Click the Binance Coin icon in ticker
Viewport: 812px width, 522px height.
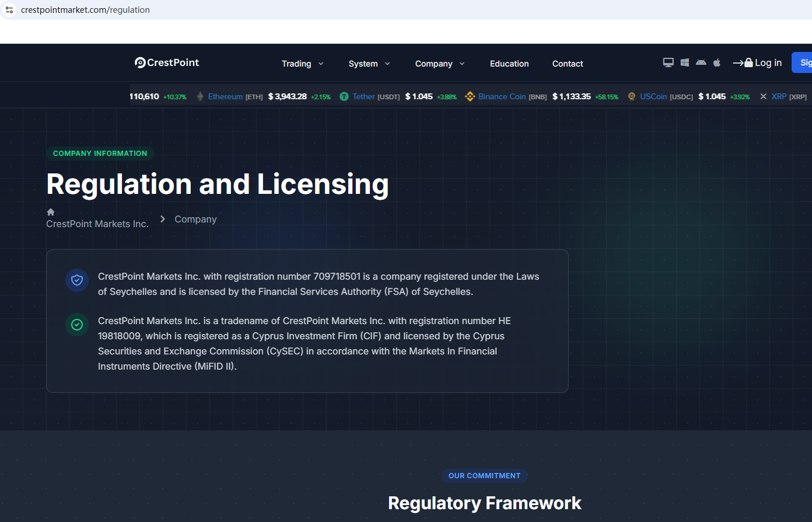[x=470, y=96]
